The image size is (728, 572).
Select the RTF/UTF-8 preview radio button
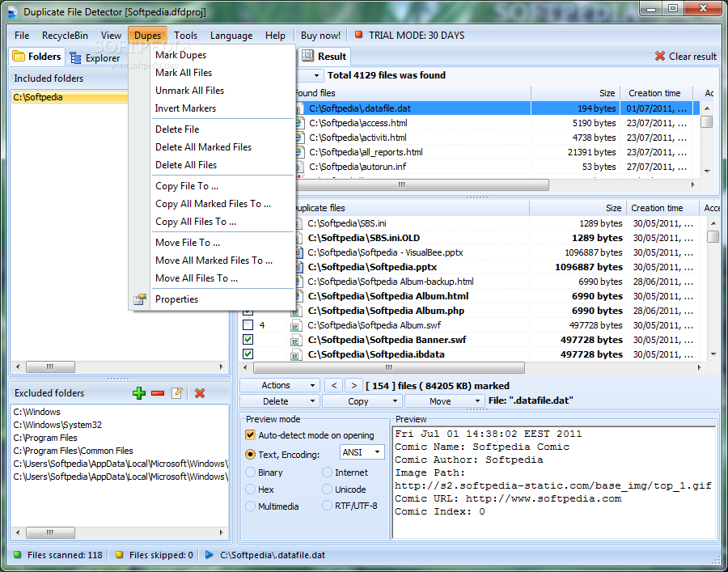click(x=328, y=506)
